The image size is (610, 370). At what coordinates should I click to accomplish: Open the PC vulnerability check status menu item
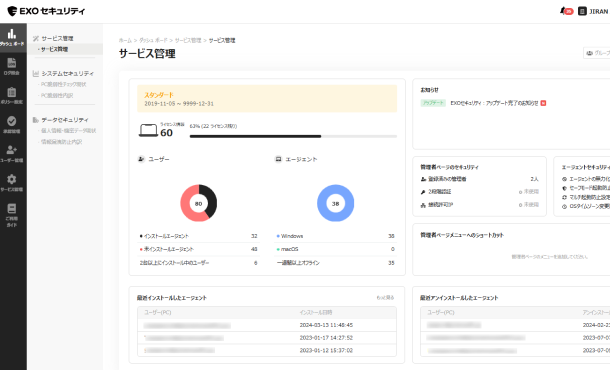click(x=63, y=84)
